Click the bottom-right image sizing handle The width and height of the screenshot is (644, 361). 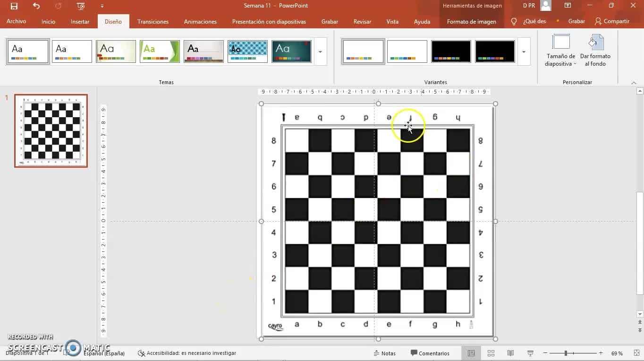pos(495,339)
